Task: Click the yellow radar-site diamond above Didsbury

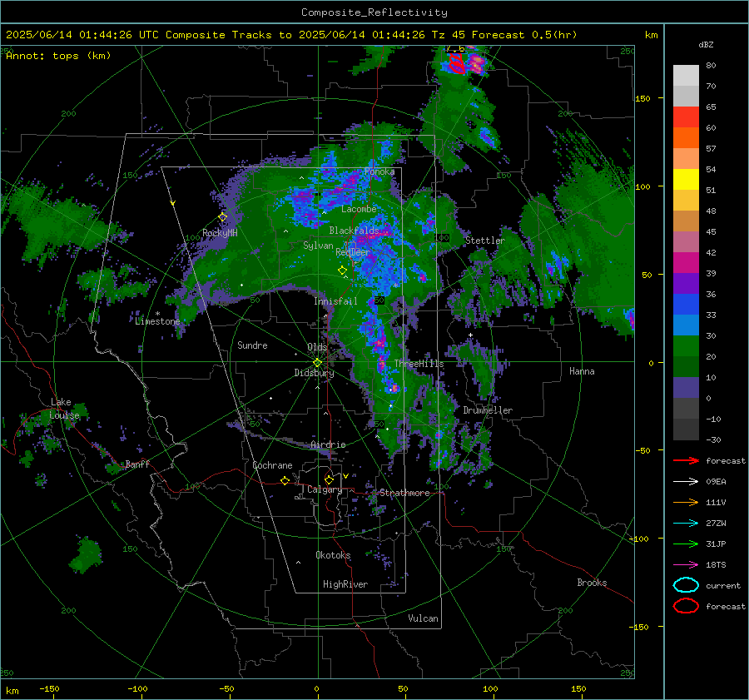Action: point(317,363)
